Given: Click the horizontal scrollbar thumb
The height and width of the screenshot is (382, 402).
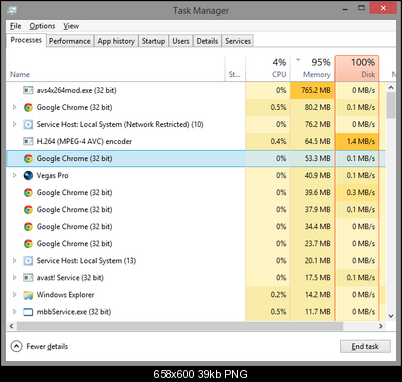Looking at the screenshot, I should (x=180, y=326).
